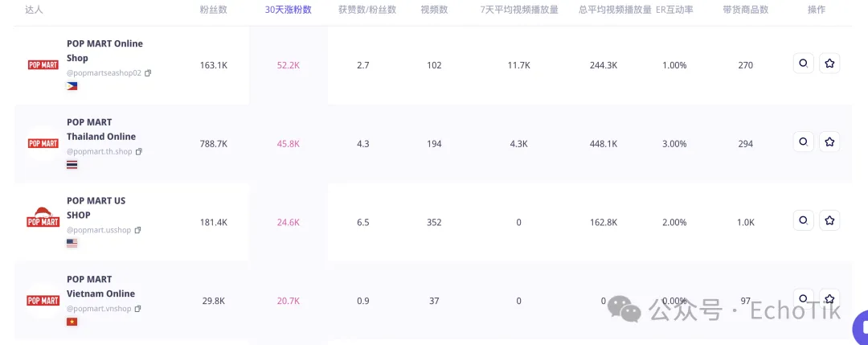
Task: Click 7-day average views 4.3K
Action: pyautogui.click(x=518, y=144)
